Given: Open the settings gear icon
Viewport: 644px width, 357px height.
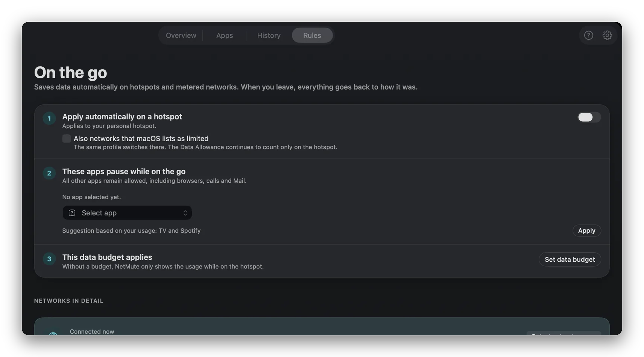Looking at the screenshot, I should (607, 35).
